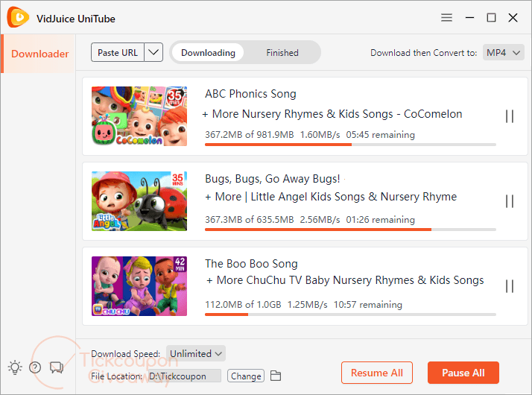
Task: Maximize the VidJuice UniTube window
Action: [491, 17]
